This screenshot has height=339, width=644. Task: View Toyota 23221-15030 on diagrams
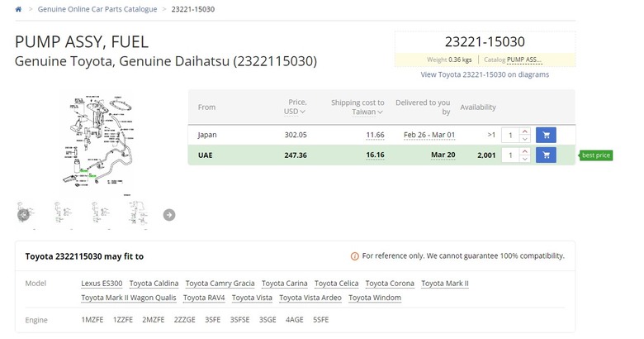point(485,74)
